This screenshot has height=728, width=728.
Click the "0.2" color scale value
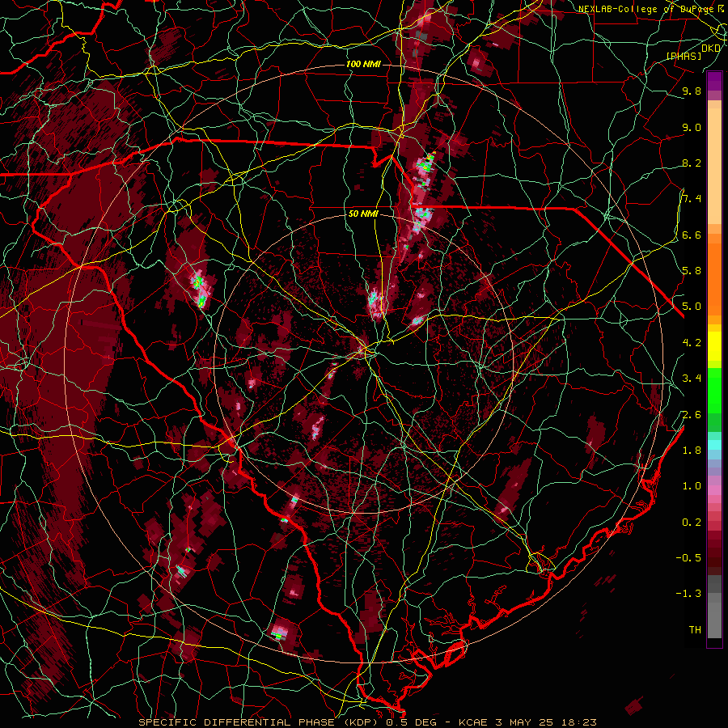692,522
